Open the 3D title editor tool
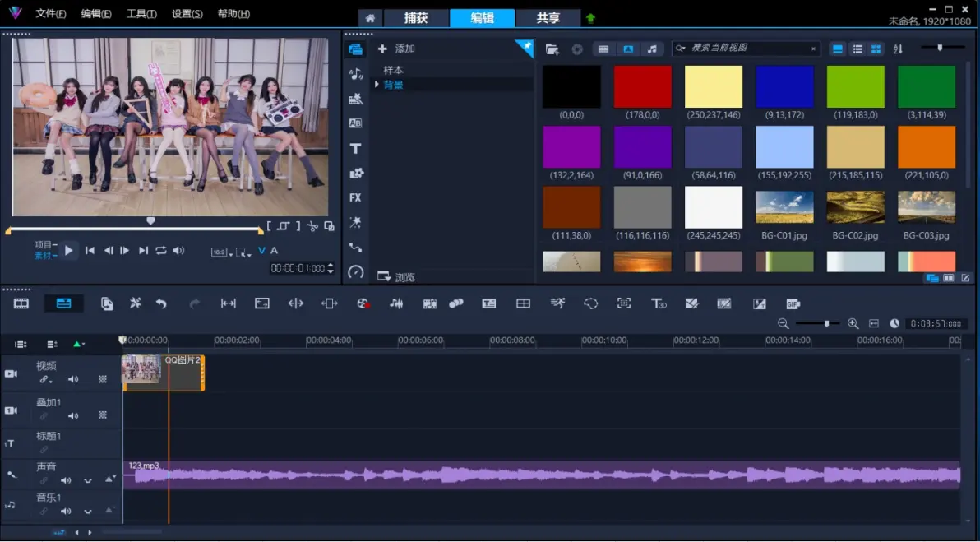 [659, 303]
